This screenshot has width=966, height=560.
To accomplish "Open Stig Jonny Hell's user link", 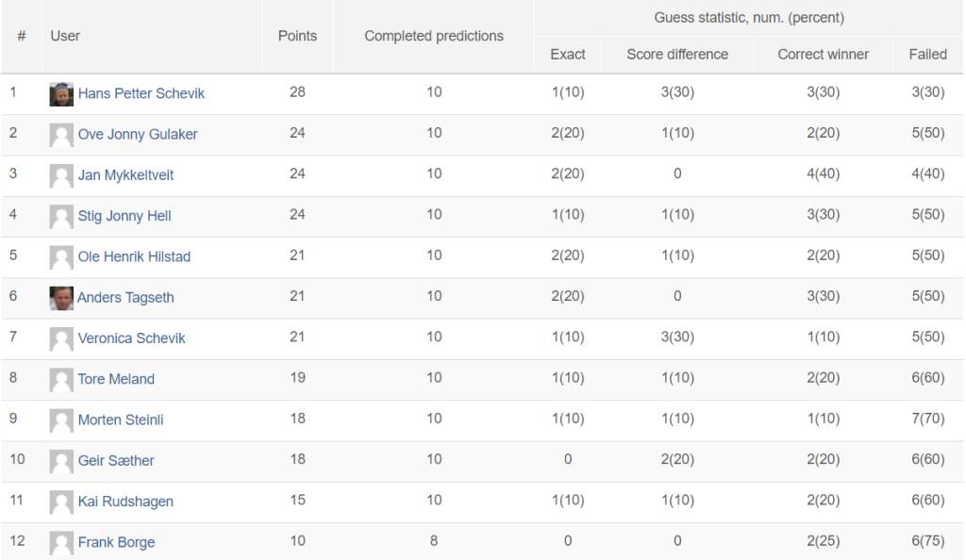I will [125, 216].
